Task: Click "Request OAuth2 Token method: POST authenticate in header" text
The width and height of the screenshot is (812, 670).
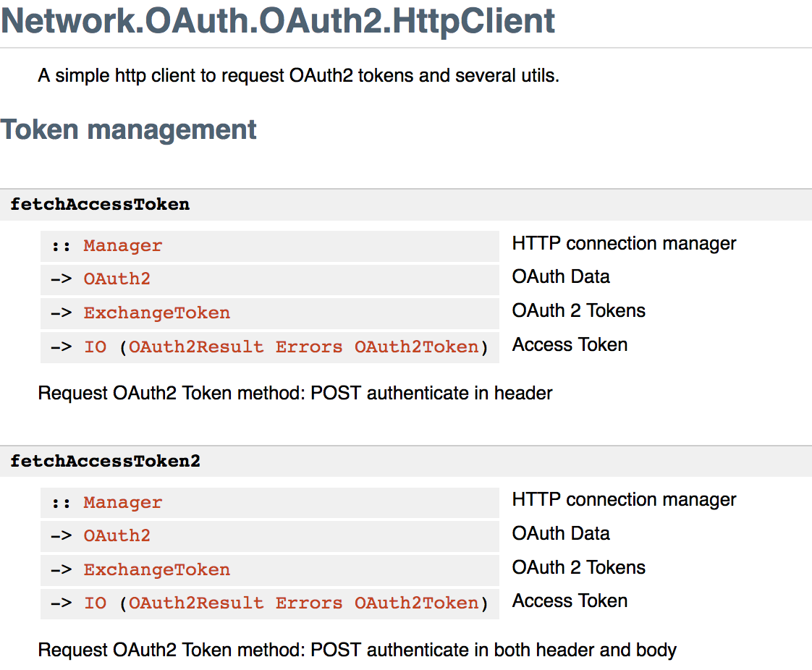Action: click(x=295, y=394)
